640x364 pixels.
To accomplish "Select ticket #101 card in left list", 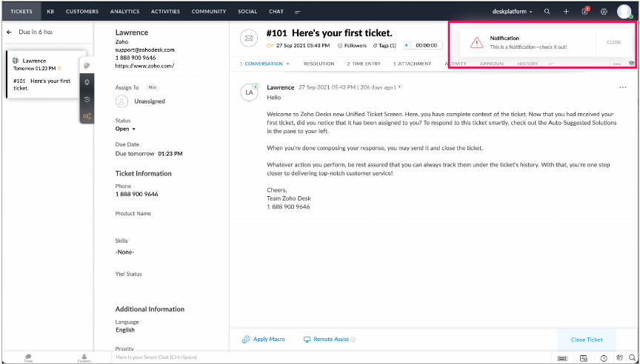I will 46,74.
